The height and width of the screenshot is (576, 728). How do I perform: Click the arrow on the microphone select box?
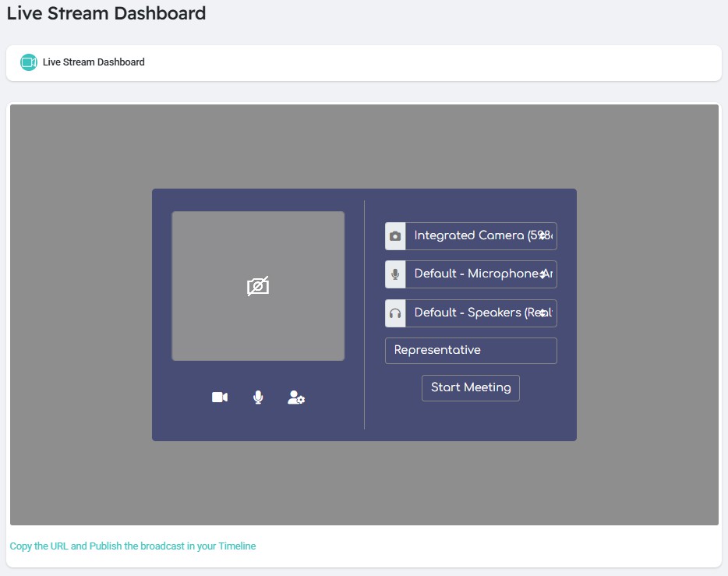[543, 274]
